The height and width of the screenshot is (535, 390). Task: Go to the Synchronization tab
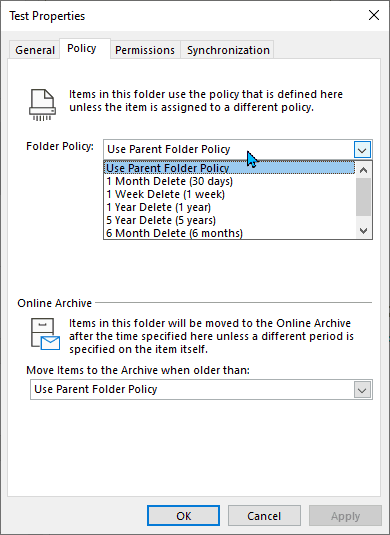point(228,50)
